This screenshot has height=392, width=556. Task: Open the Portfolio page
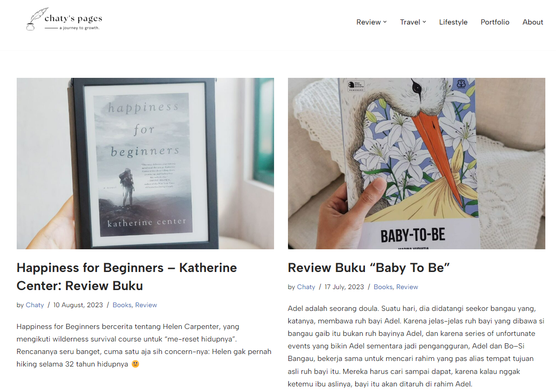tap(495, 22)
